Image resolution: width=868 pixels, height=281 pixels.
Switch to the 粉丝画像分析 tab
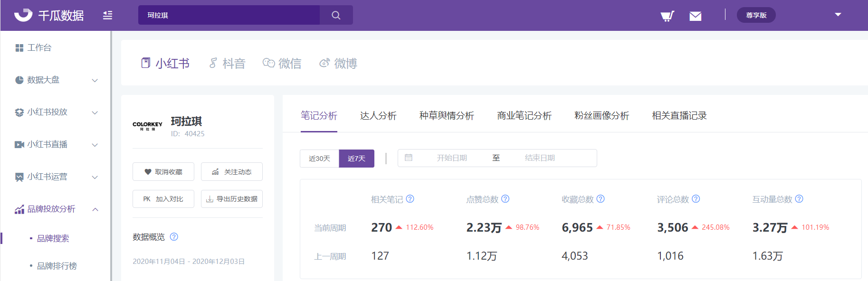[601, 116]
